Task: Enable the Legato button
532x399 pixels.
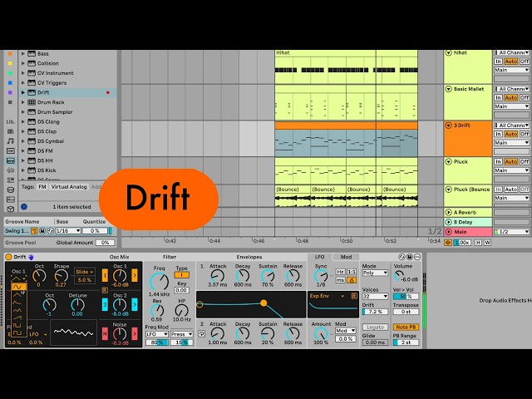Action: click(x=375, y=327)
